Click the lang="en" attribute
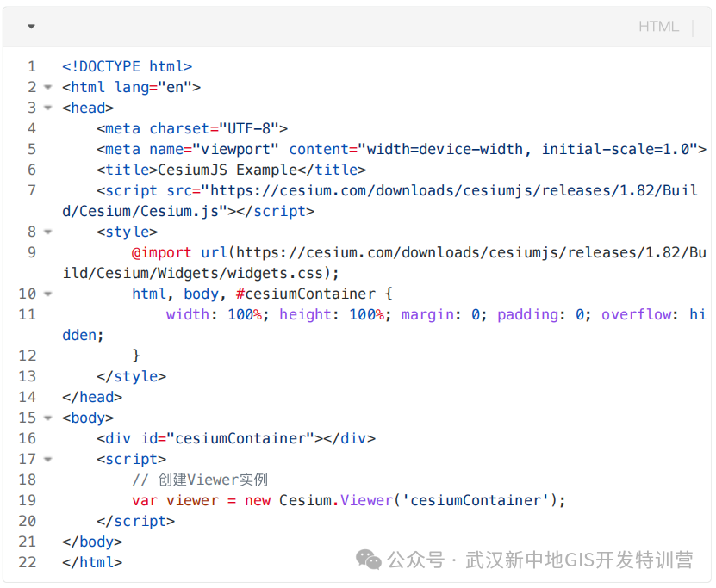Image resolution: width=716 pixels, height=588 pixels. click(153, 87)
